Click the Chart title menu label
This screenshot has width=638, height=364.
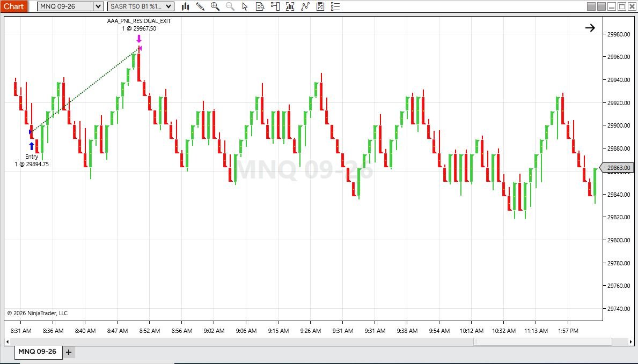coord(14,6)
